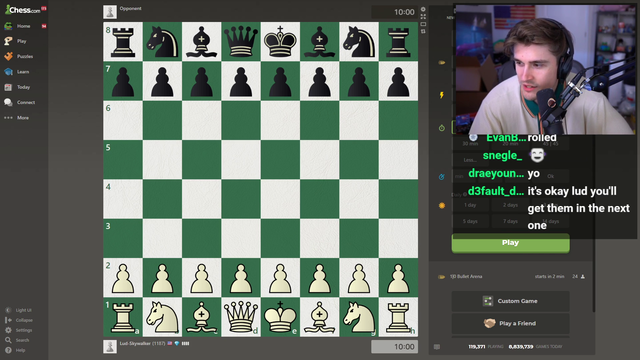This screenshot has width=640, height=360.
Task: Select the Rapid stopwatch icon
Action: coord(442,128)
